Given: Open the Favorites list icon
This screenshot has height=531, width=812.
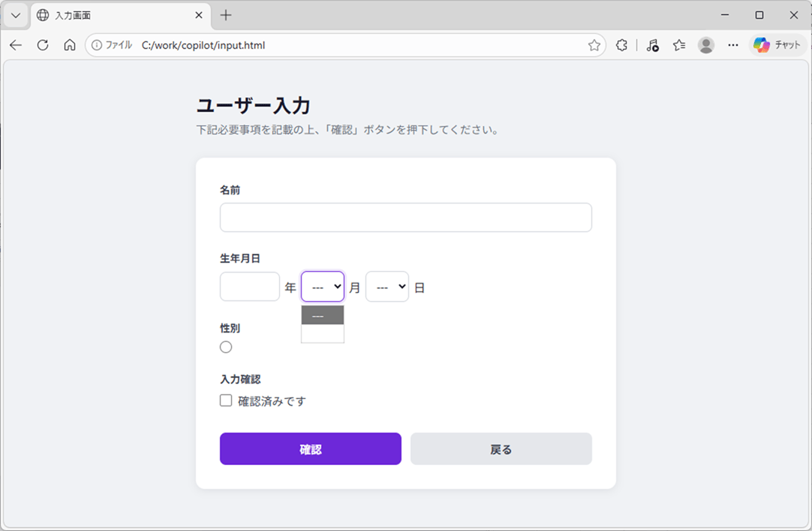Looking at the screenshot, I should [679, 45].
